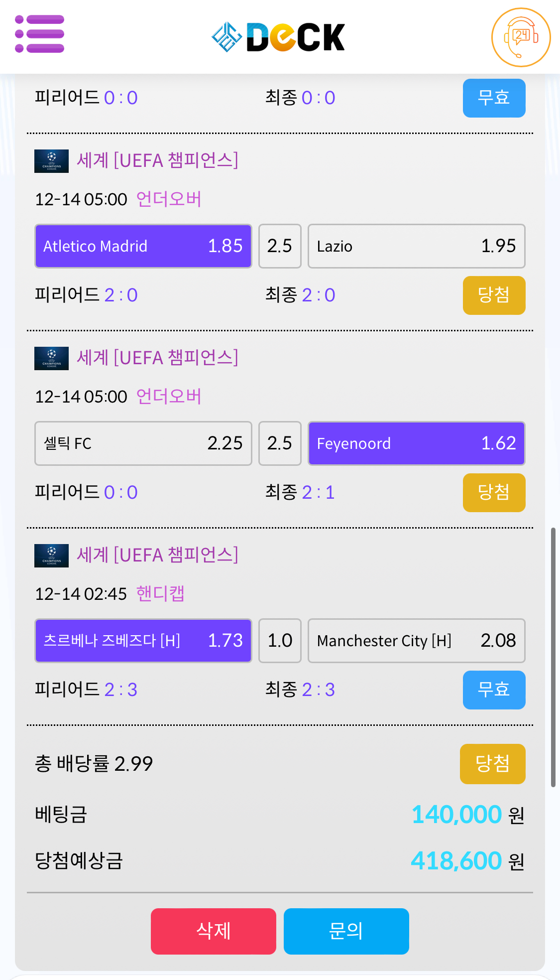Image resolution: width=560 pixels, height=980 pixels.
Task: Click Champions League icon above Atletico Madrid match
Action: [x=51, y=161]
